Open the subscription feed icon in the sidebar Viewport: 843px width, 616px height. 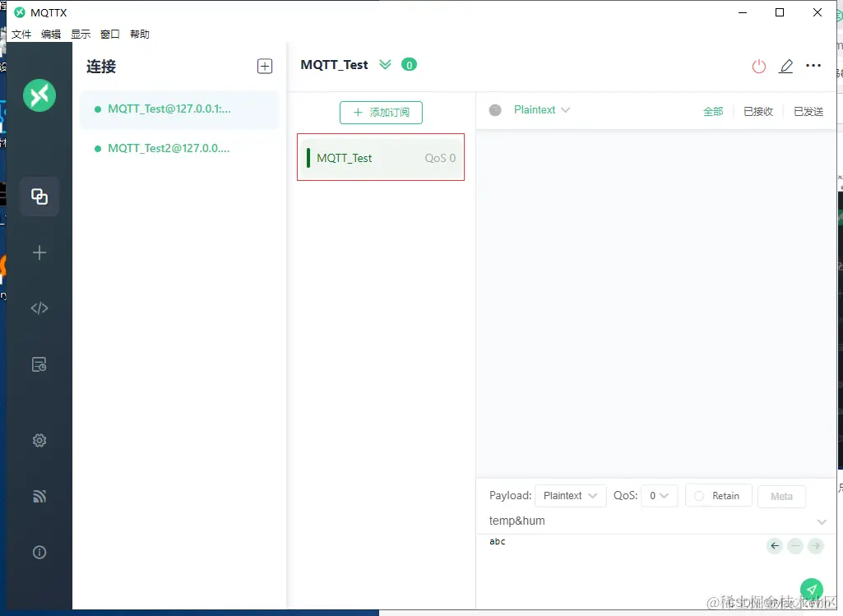click(39, 496)
